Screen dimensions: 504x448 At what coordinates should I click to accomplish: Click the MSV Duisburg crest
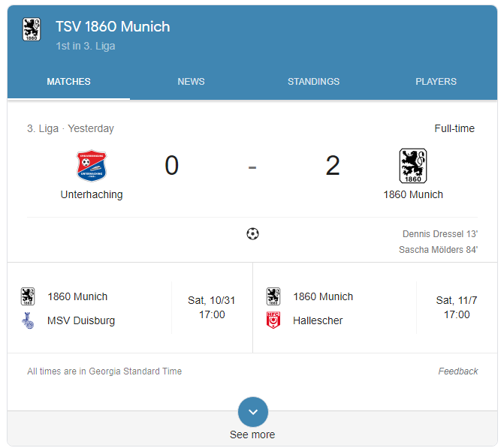28,320
